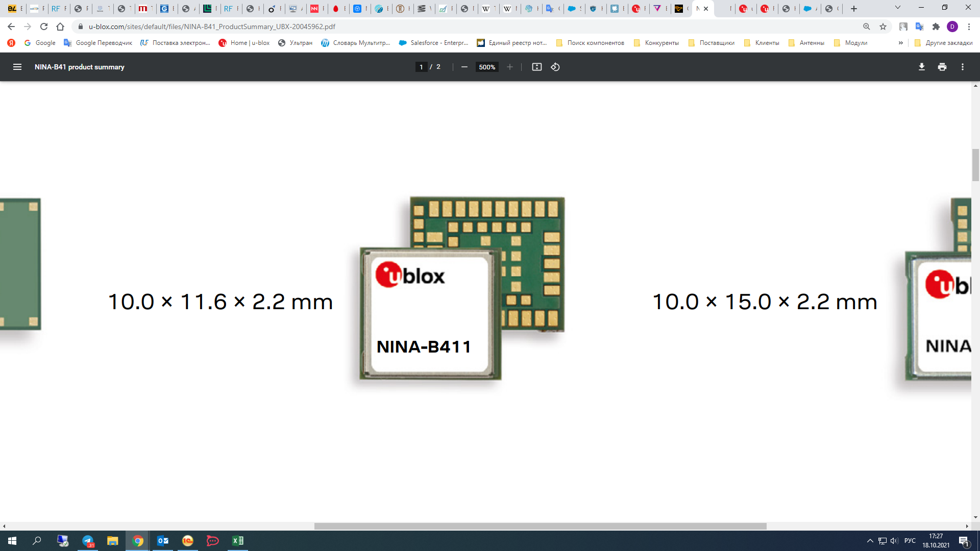980x551 pixels.
Task: Open the tab search dropdown arrow
Action: 898,8
